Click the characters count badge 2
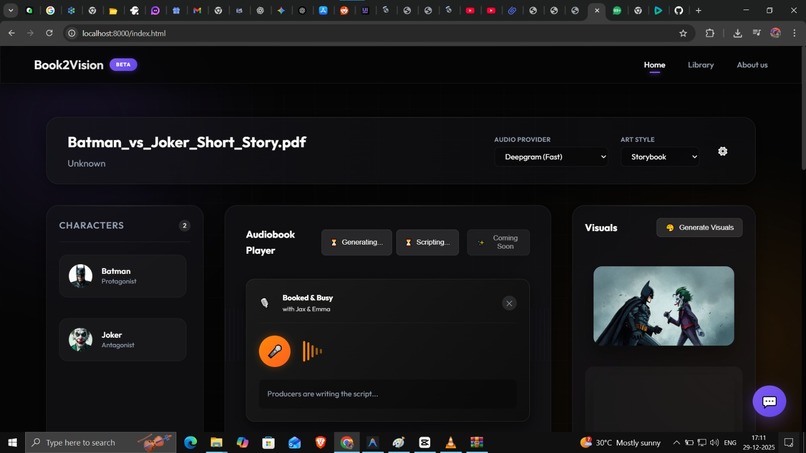806x453 pixels. click(x=185, y=225)
